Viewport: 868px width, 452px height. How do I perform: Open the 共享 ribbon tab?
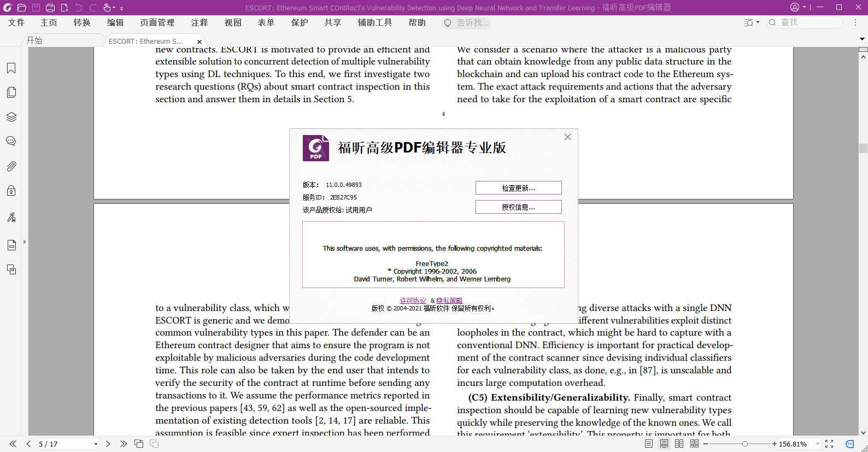333,22
